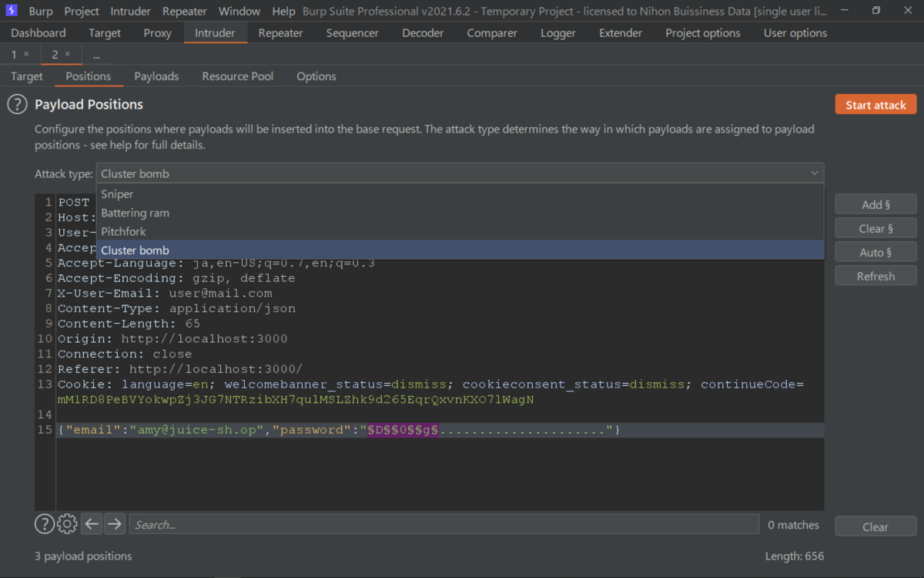924x578 pixels.
Task: Choose Battering ram attack type
Action: click(x=460, y=213)
